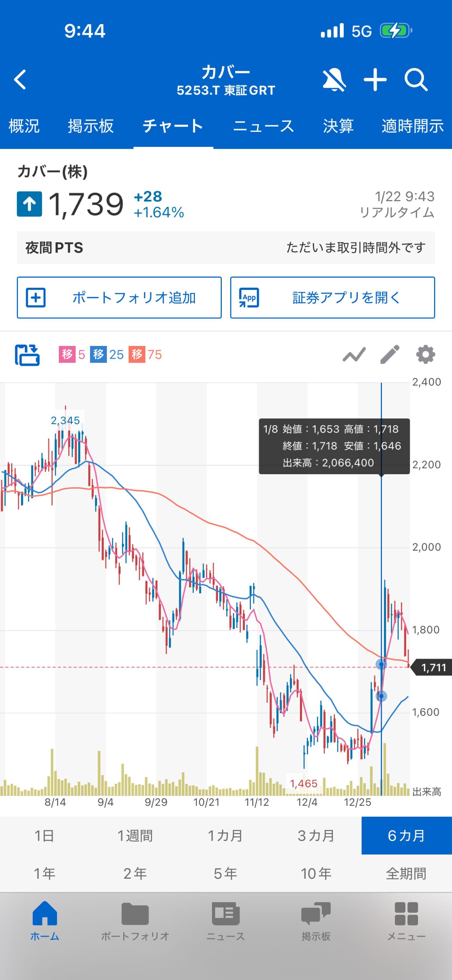Image resolution: width=452 pixels, height=980 pixels.
Task: Open the stock search icon
Action: pyautogui.click(x=417, y=79)
